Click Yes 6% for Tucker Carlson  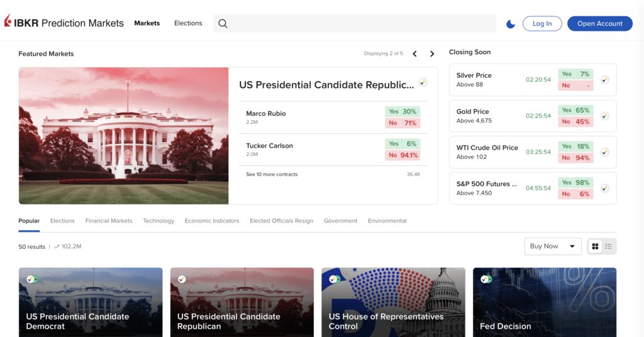pyautogui.click(x=402, y=144)
